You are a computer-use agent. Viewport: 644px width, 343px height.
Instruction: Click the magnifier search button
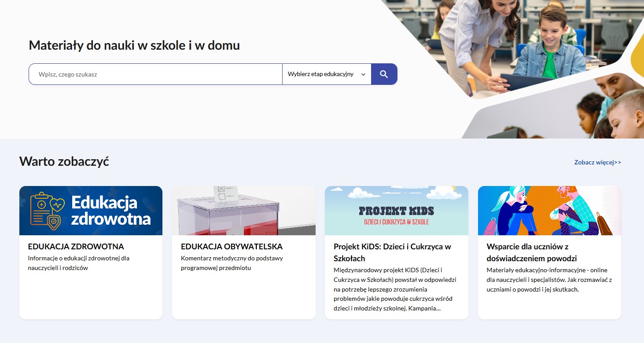[x=384, y=74]
